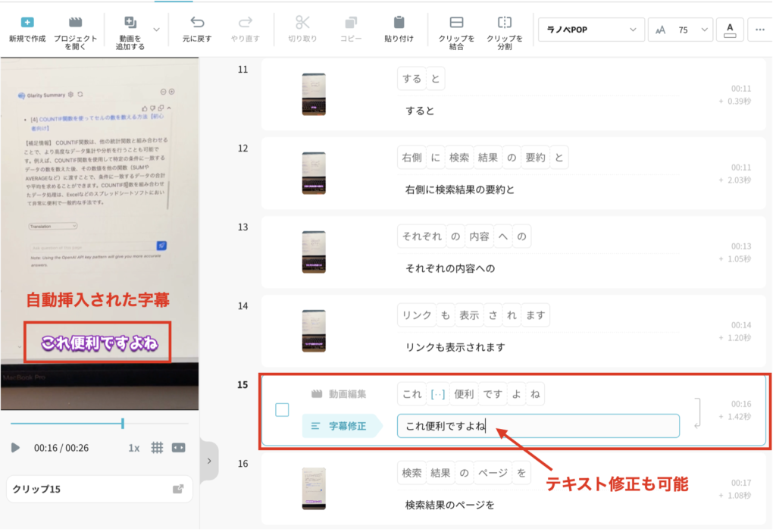Click the 新規で作成 (create new) icon
The height and width of the screenshot is (532, 776).
(27, 23)
